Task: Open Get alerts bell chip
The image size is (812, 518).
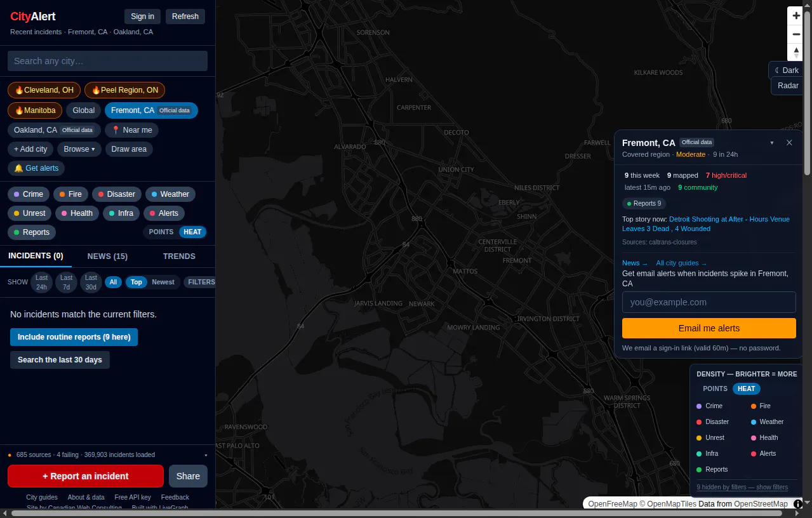Action: point(36,168)
